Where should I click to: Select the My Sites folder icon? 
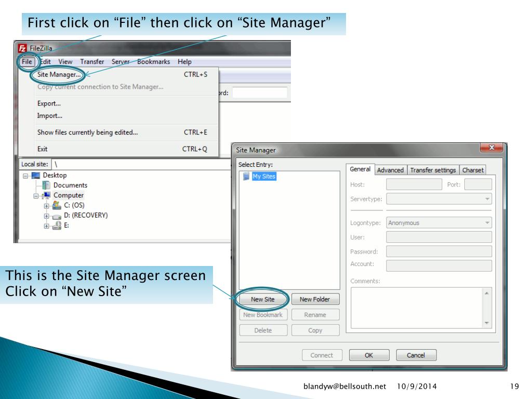point(246,177)
